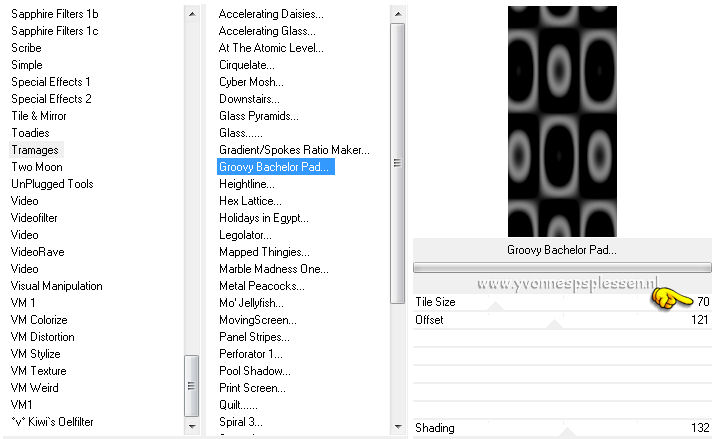Select Special Effects 2 category

coord(51,99)
